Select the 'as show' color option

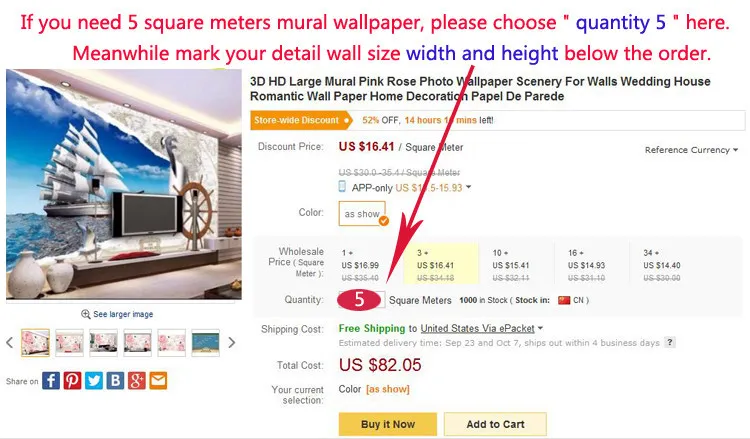pos(362,214)
